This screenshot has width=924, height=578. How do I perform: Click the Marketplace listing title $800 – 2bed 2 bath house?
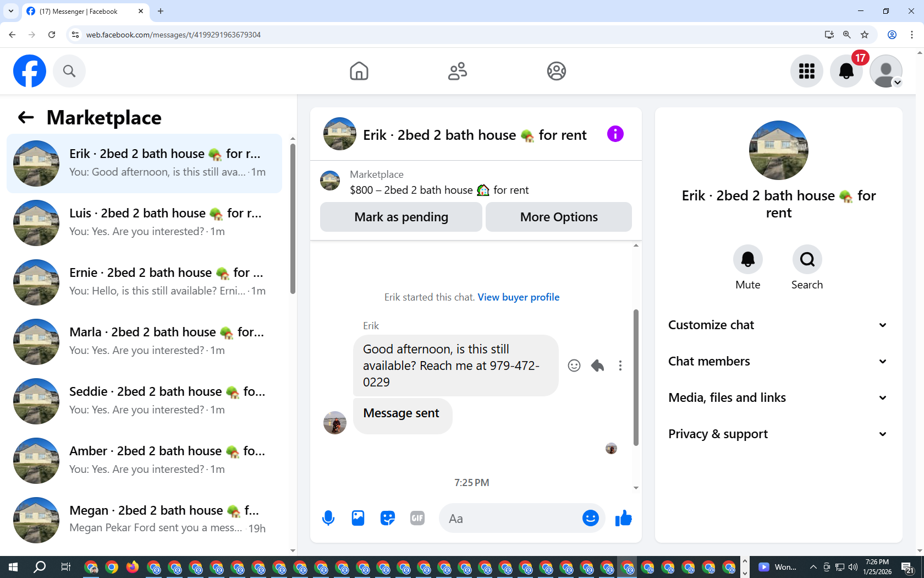(439, 190)
